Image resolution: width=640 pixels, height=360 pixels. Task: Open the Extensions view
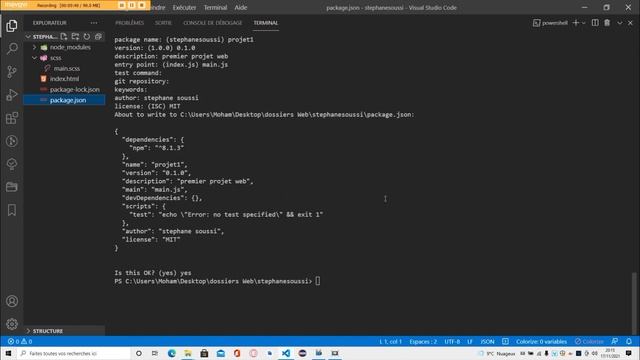(x=12, y=118)
